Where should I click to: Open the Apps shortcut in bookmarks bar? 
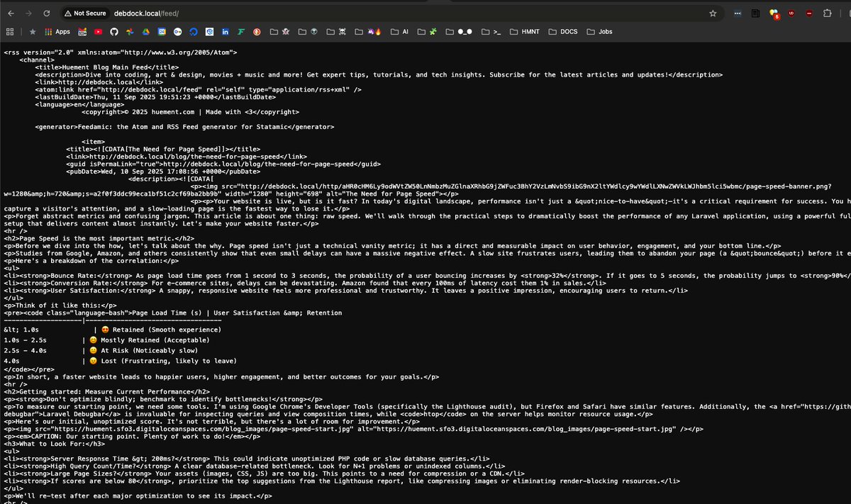pos(57,32)
